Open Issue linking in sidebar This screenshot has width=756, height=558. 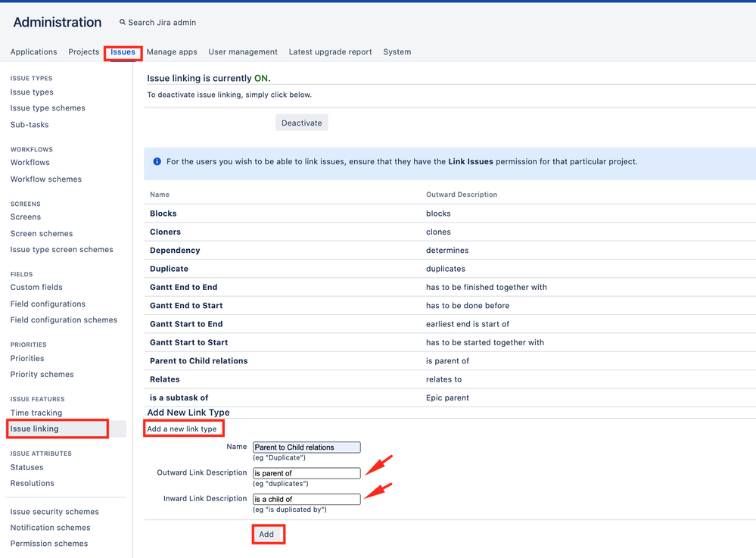34,429
